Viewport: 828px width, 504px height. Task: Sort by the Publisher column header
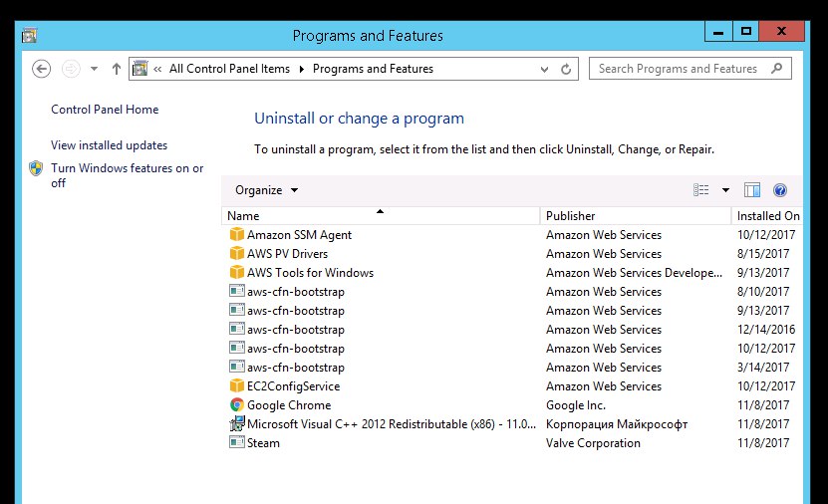coord(636,216)
